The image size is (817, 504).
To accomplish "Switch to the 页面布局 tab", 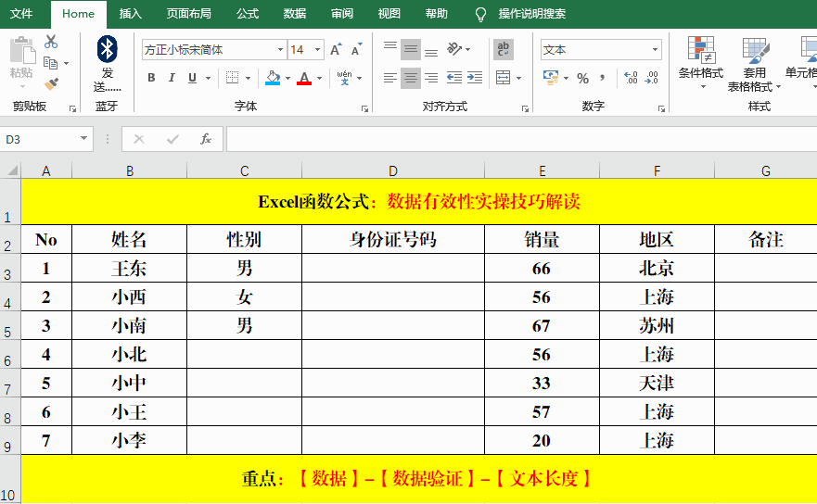I will click(188, 14).
